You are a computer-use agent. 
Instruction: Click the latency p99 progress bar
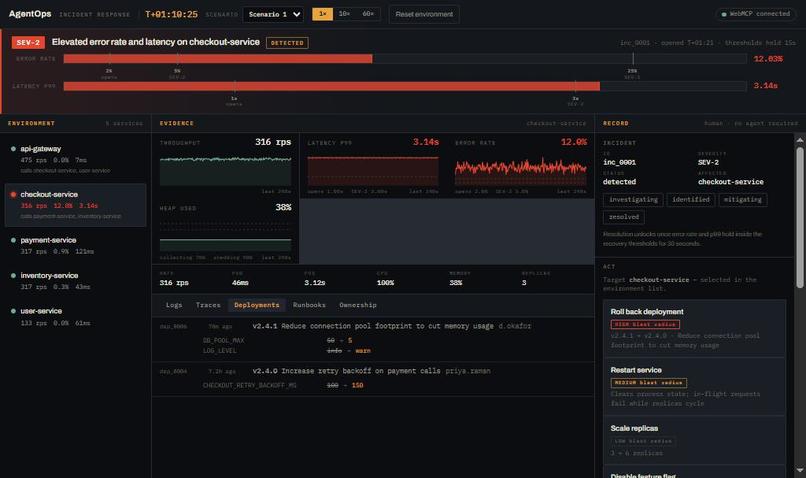(405, 86)
